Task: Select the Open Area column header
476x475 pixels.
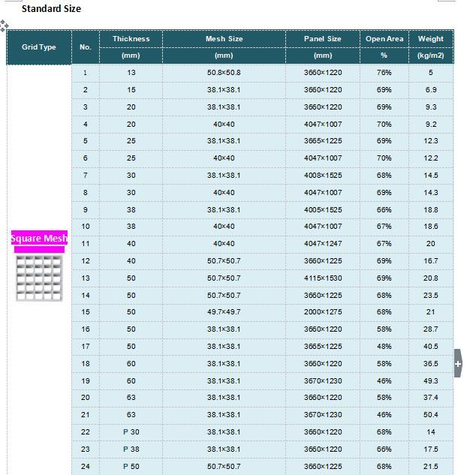Action: [x=384, y=39]
